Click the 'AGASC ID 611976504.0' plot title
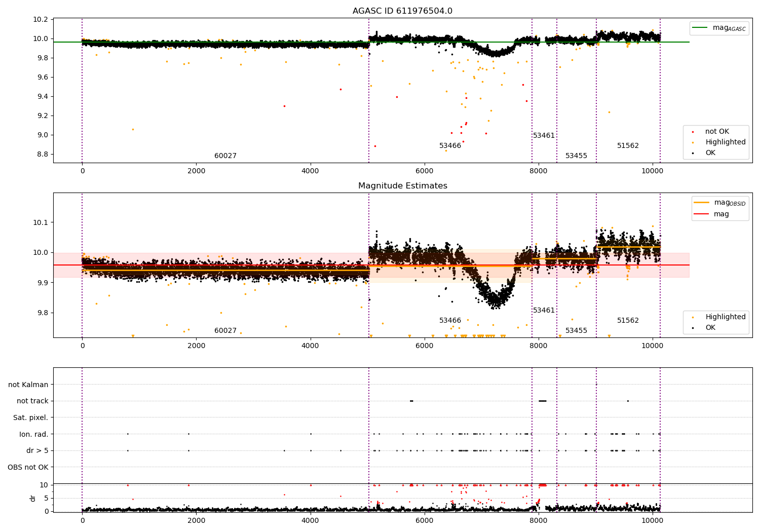The height and width of the screenshot is (532, 760). [403, 11]
